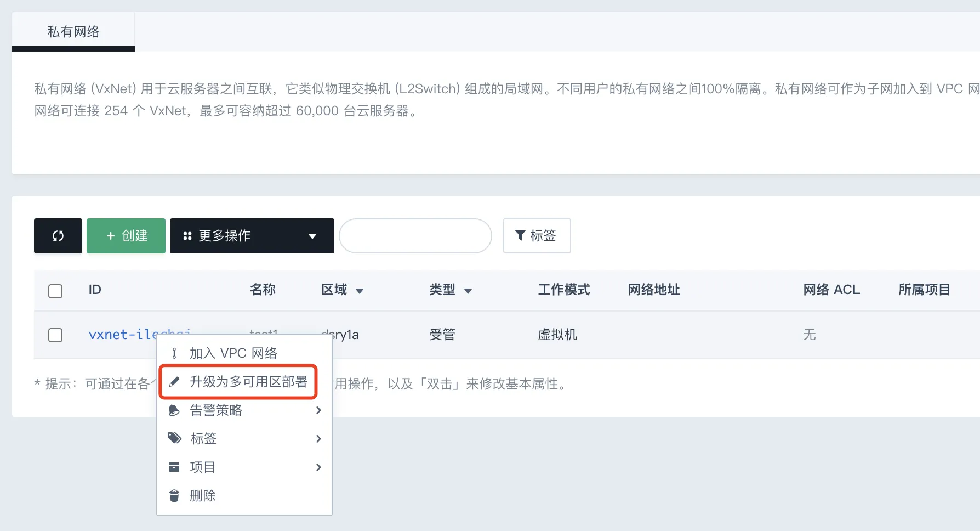Click the refresh icon above the table

(58, 236)
